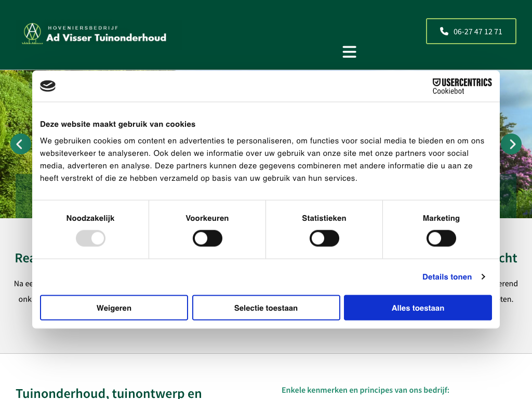Click the Ad Visser Tuinonderhoud logo
Screen dimensions: 532x399
94,34
